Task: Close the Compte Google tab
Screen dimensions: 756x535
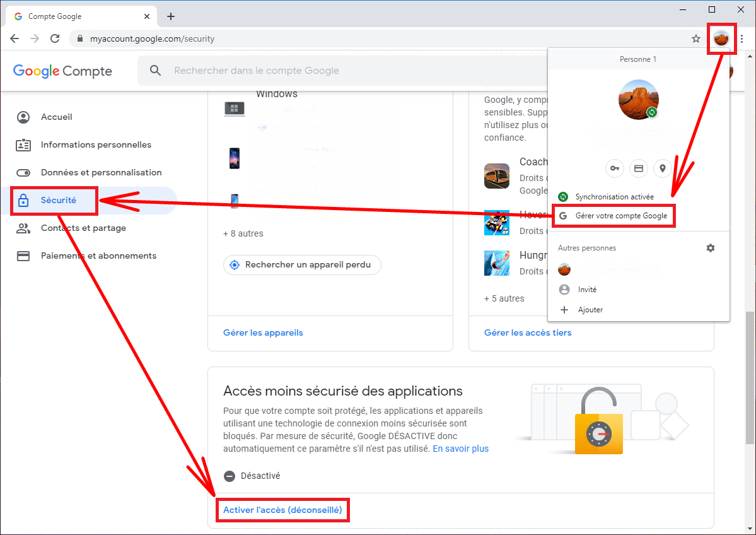Action: click(x=147, y=16)
